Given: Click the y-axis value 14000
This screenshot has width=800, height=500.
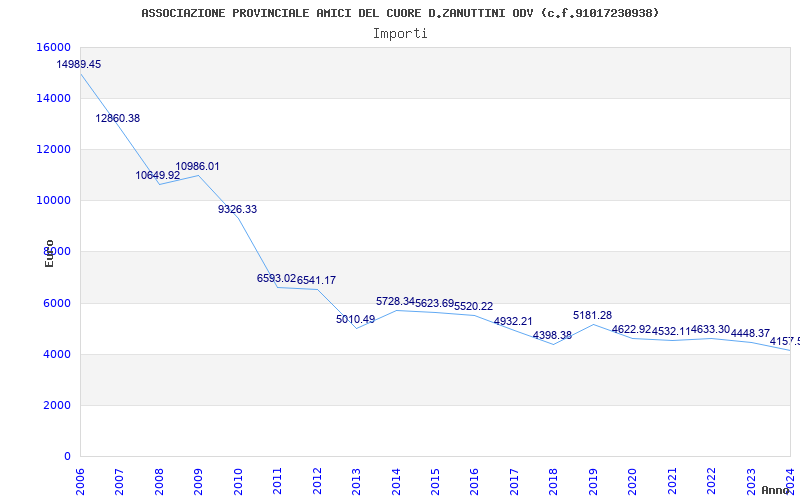Looking at the screenshot, I should (x=54, y=98).
